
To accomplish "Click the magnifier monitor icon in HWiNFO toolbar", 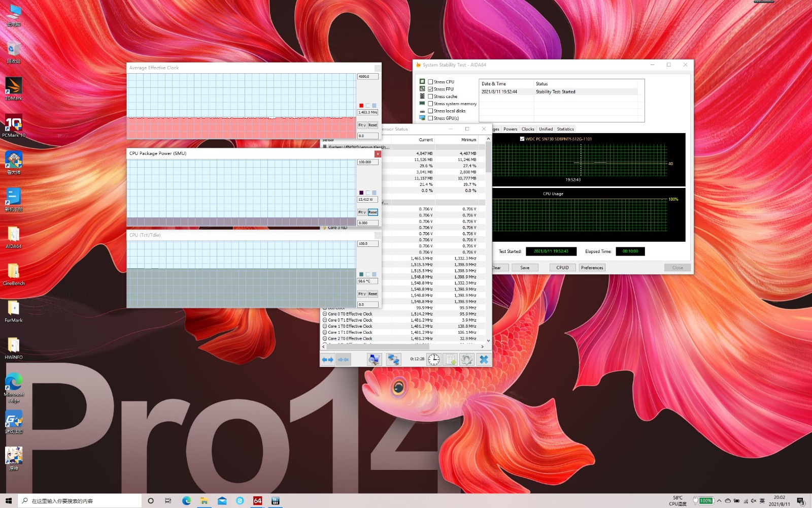I will coord(374,360).
